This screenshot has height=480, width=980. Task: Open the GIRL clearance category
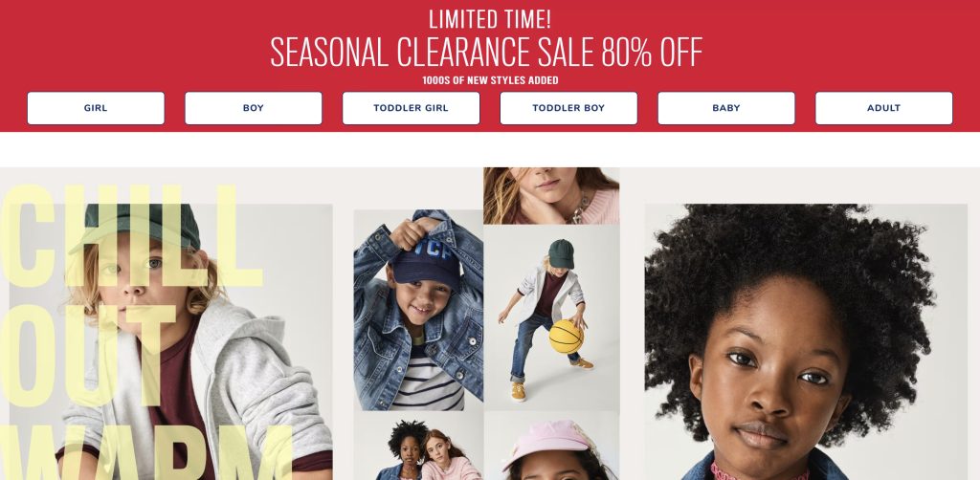96,108
